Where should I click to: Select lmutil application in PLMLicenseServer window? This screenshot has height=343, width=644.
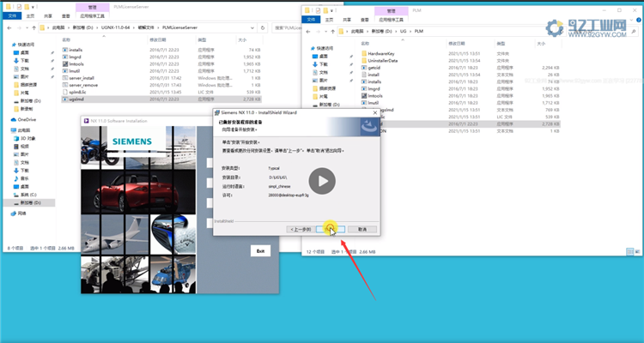[161, 71]
